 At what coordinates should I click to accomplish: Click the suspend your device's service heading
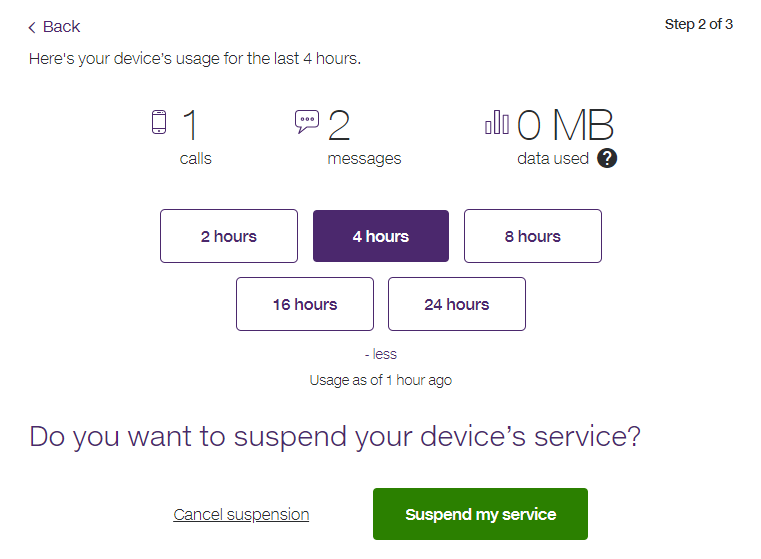coord(335,437)
